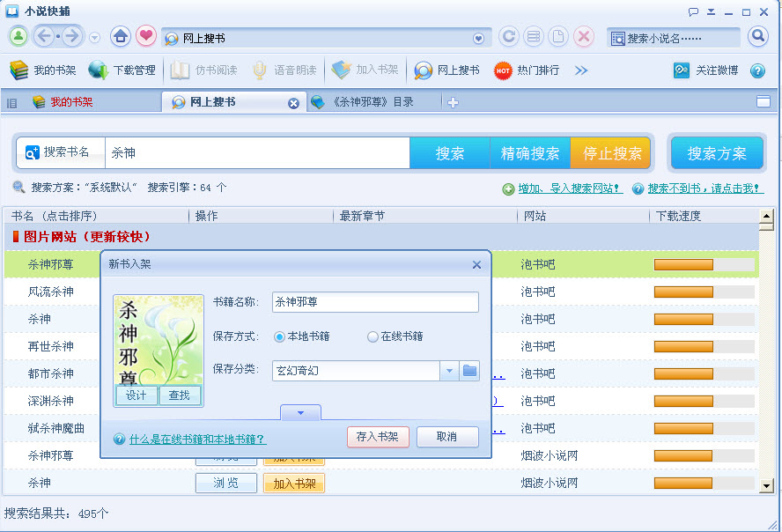
Task: Open the address bar dropdown arrow
Action: tap(478, 39)
